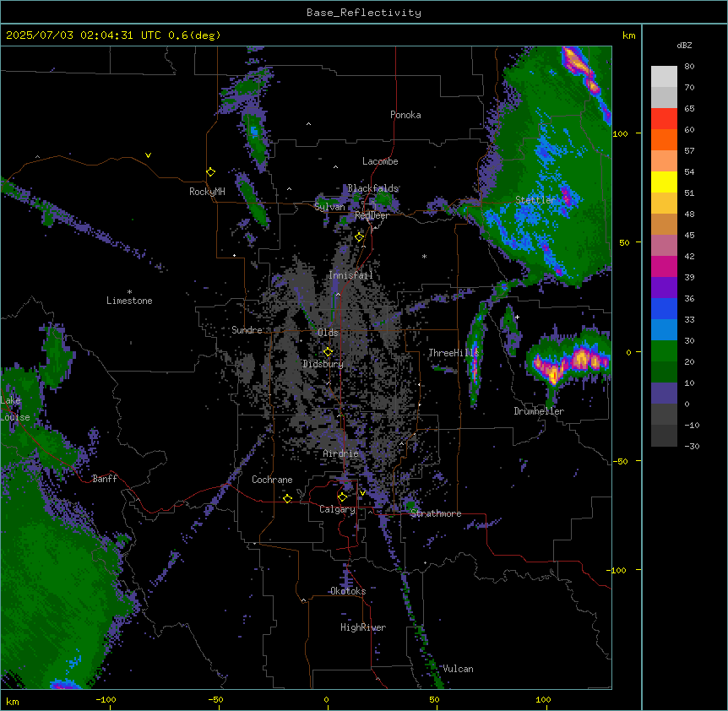Click the HighRiver label

coord(363,627)
